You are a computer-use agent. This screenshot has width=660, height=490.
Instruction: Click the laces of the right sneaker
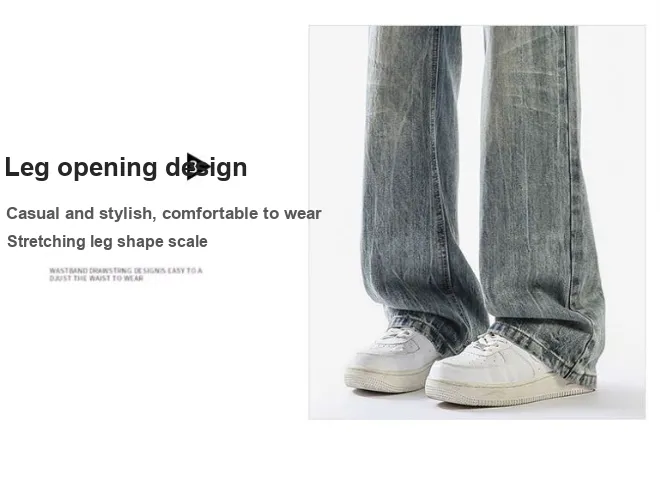[x=489, y=340]
